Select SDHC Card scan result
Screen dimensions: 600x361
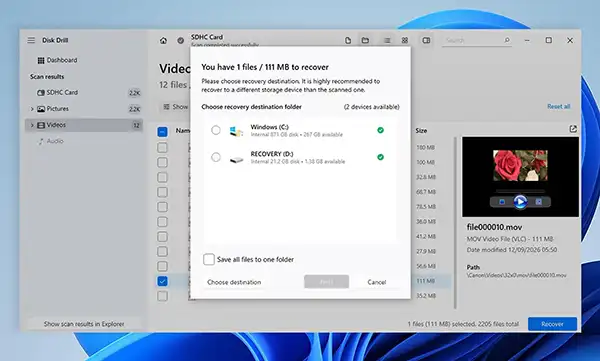click(x=85, y=93)
